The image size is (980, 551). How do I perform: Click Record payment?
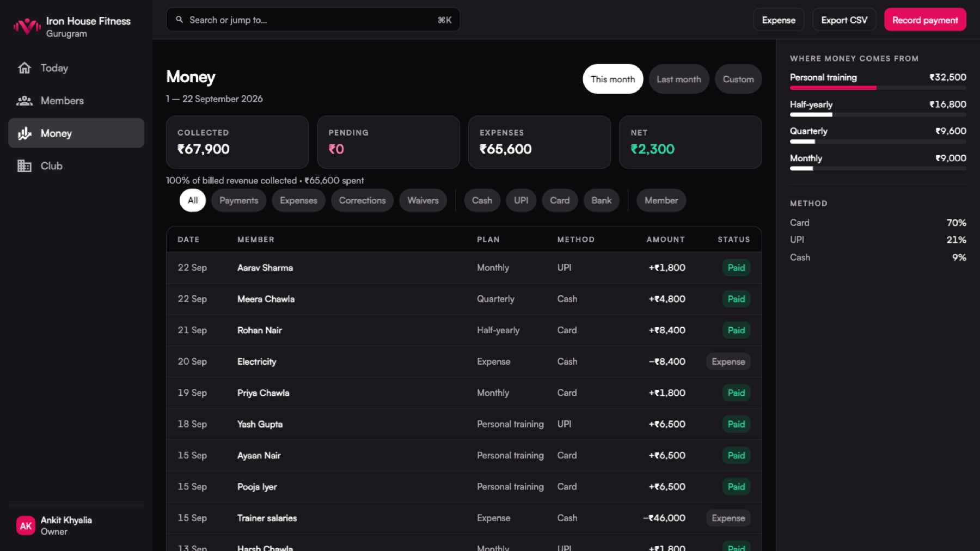click(925, 20)
